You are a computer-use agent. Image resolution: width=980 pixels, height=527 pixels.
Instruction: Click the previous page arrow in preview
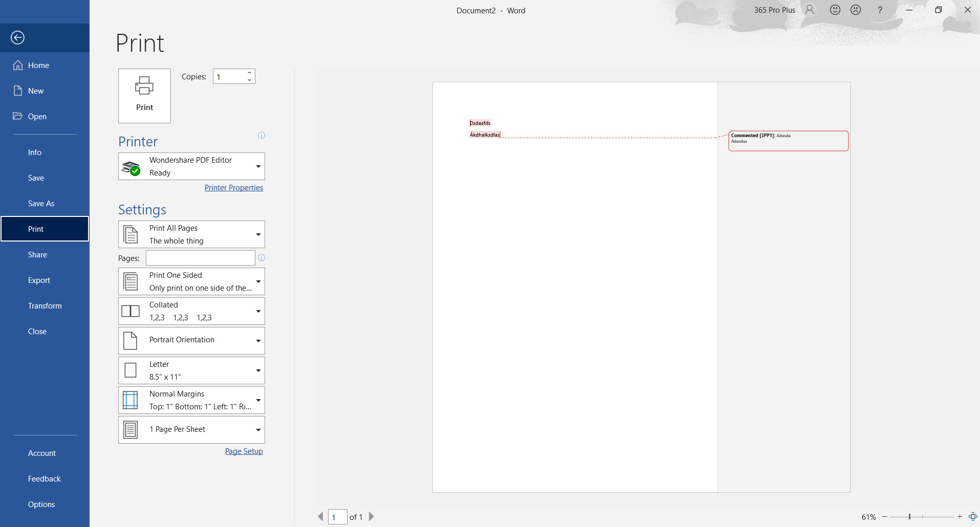point(320,517)
